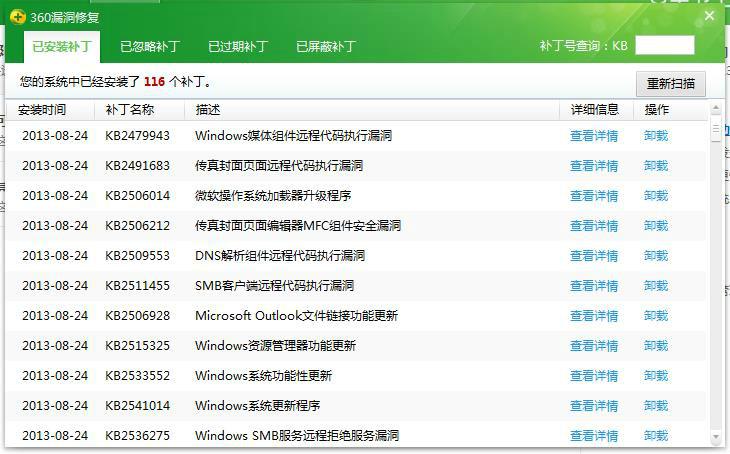Click description 微软操作系统加载器升级程序
This screenshot has width=730, height=454.
[x=273, y=196]
